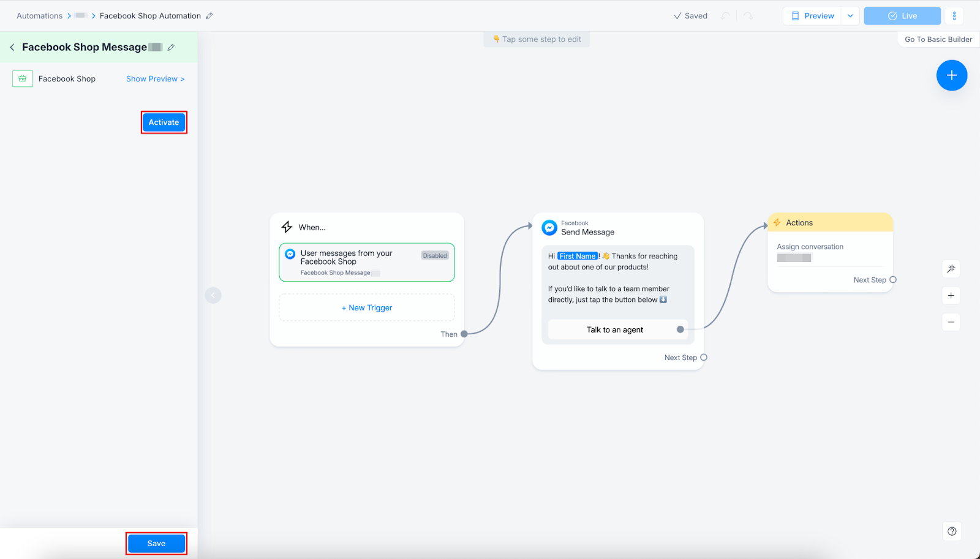The height and width of the screenshot is (559, 980).
Task: Zoom out of the canvas
Action: tap(951, 322)
